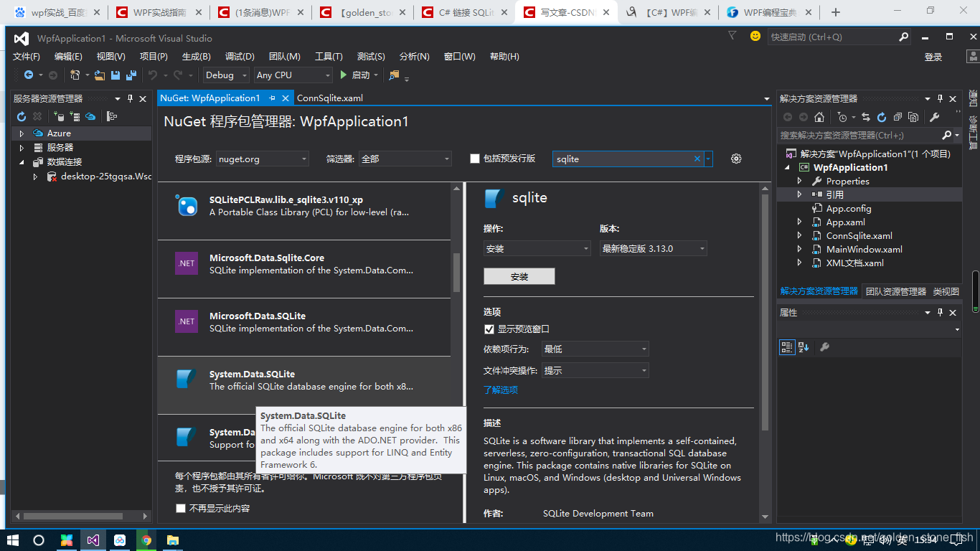
Task: Save the current file with toolbar icon
Action: point(116,75)
